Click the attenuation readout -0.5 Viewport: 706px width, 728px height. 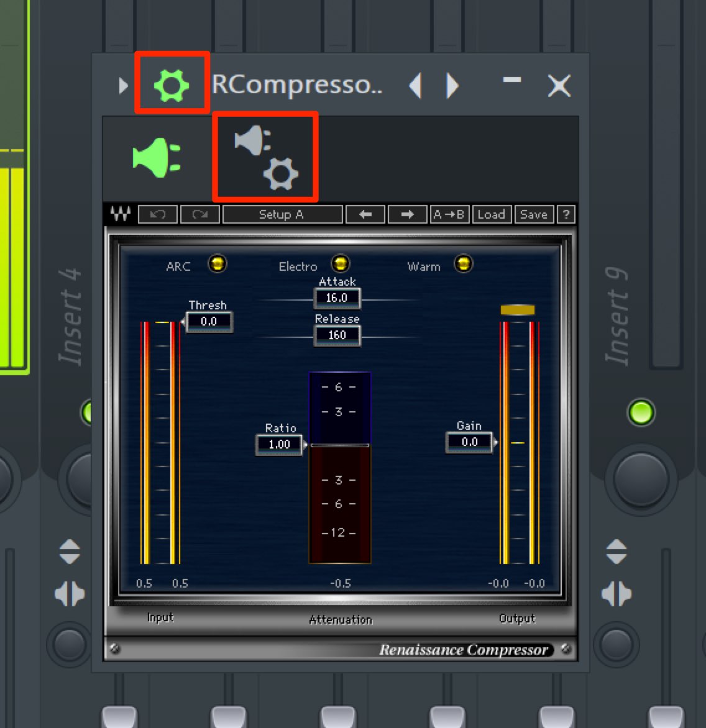(341, 584)
